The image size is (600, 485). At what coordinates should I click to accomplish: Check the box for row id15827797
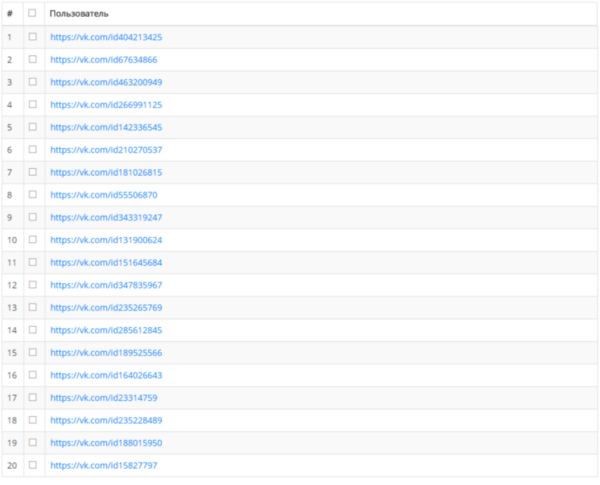pyautogui.click(x=33, y=465)
